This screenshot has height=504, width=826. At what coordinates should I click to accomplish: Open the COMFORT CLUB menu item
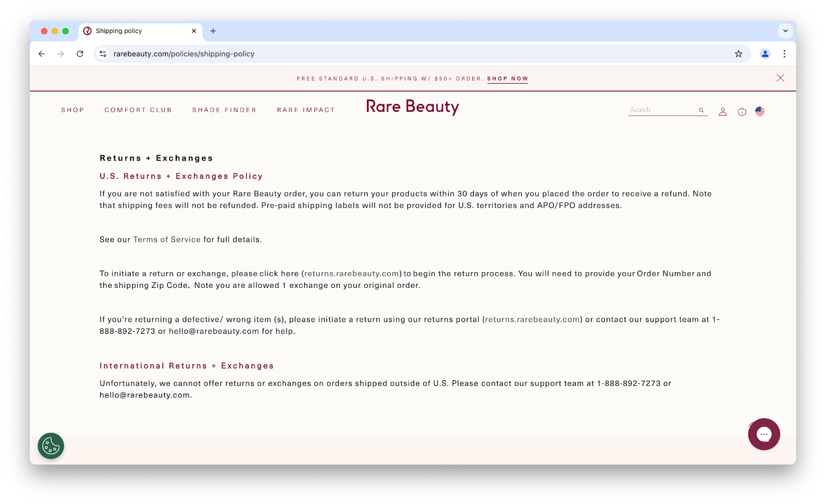pos(138,110)
